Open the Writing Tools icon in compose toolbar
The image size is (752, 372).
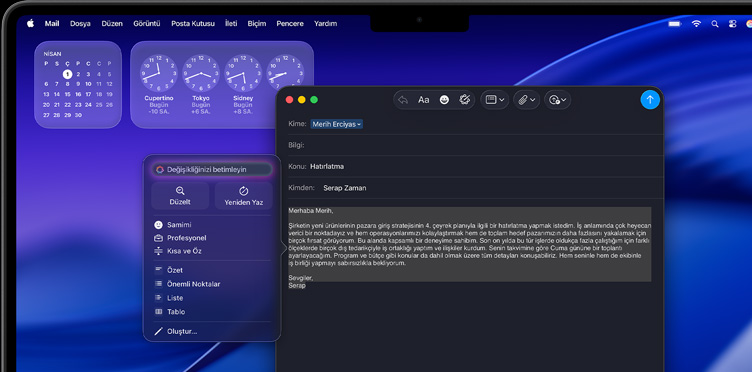464,100
